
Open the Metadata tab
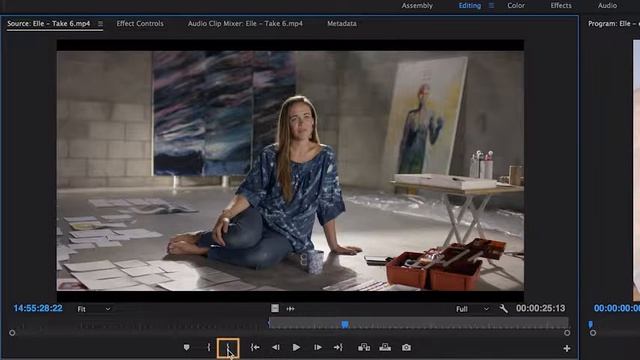coord(342,24)
